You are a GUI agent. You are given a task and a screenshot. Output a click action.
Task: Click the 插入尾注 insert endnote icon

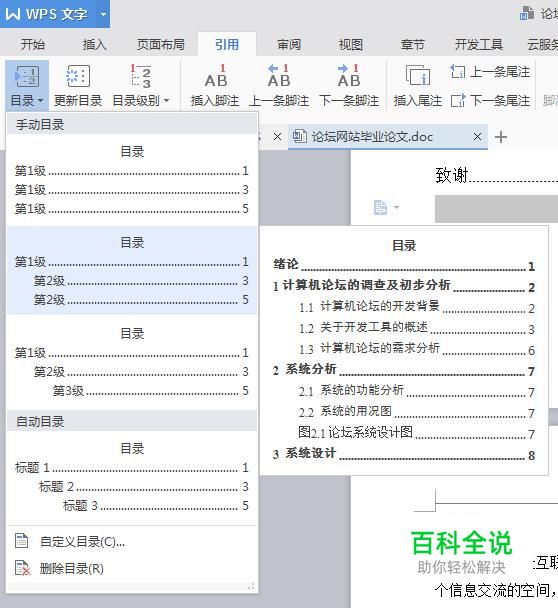(x=418, y=75)
